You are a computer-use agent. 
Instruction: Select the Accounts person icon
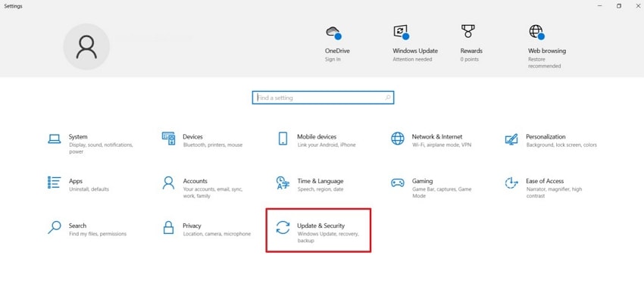[168, 182]
